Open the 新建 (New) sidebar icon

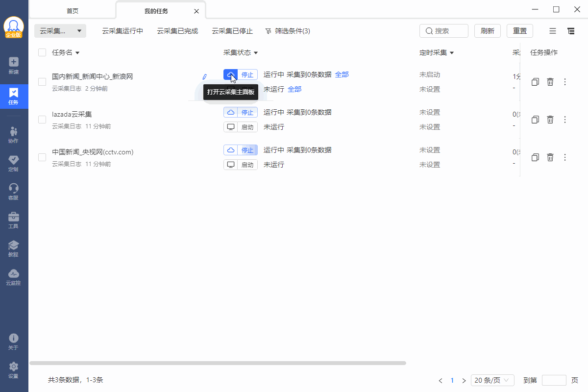tap(14, 65)
